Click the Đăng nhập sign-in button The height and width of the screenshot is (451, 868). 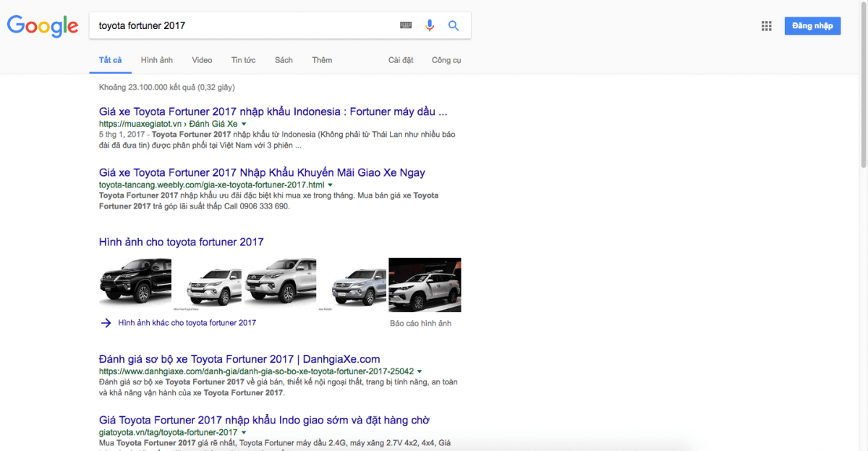coord(812,26)
